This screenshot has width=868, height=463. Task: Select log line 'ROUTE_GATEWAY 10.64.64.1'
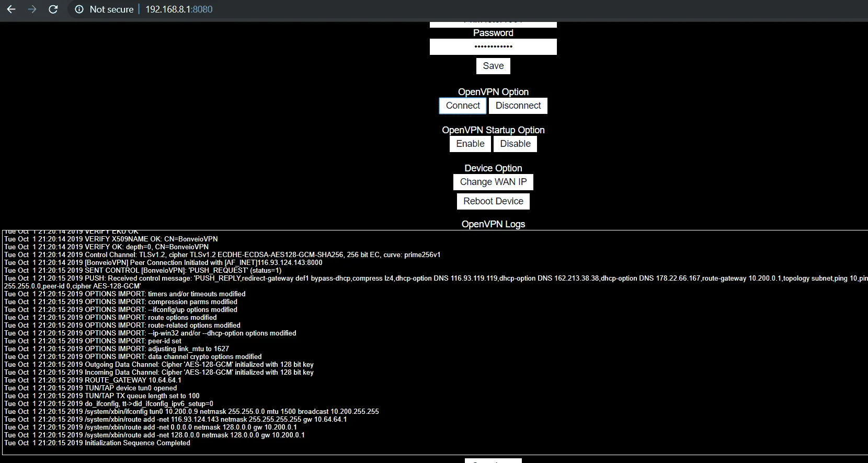point(93,380)
